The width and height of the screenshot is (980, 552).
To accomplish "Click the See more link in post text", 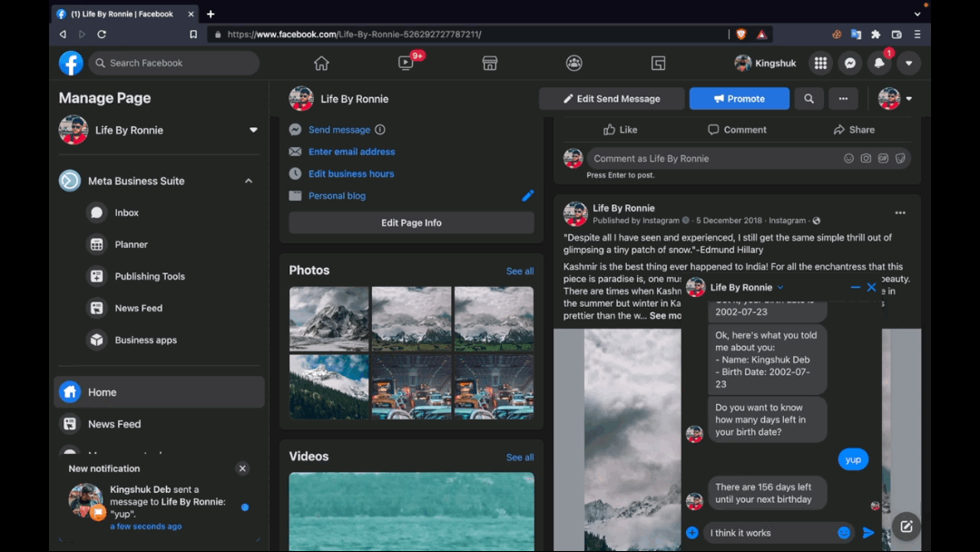I will (x=664, y=316).
